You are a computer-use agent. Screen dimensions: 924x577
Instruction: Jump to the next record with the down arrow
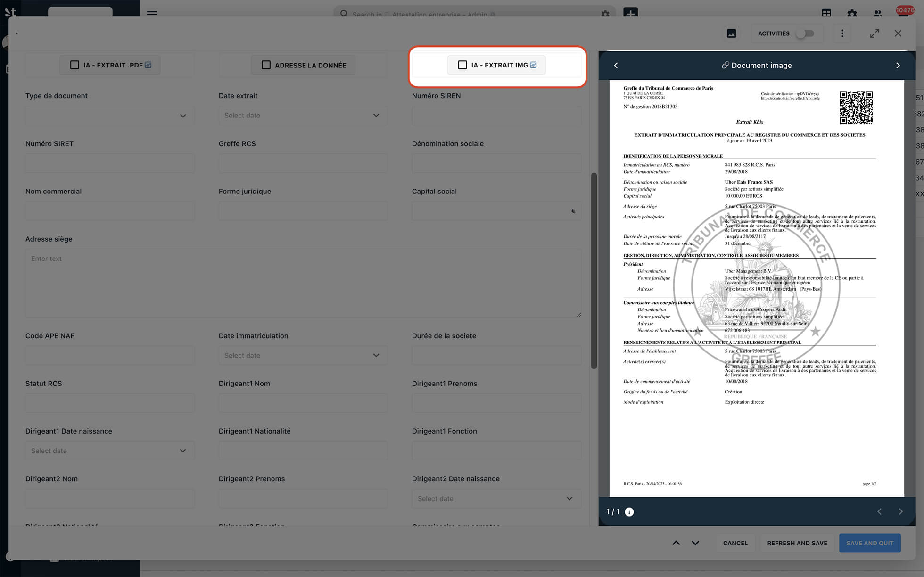[695, 543]
